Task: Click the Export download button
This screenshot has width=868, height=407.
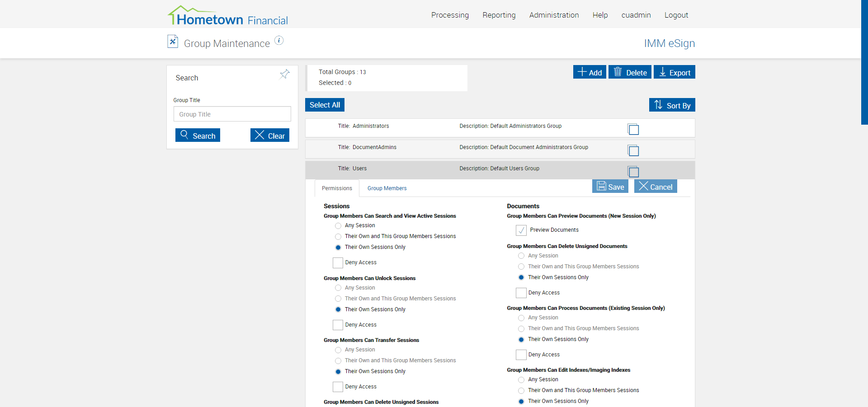Action: [674, 72]
